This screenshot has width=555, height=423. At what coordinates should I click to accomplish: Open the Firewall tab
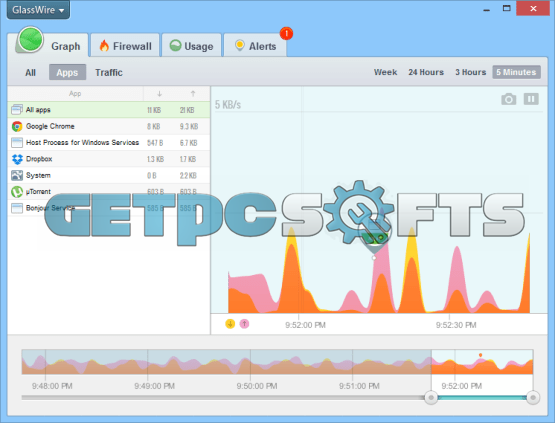pos(125,46)
